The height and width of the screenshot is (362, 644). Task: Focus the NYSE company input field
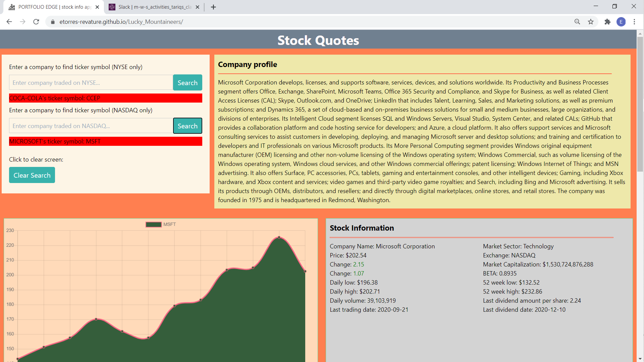pos(91,82)
